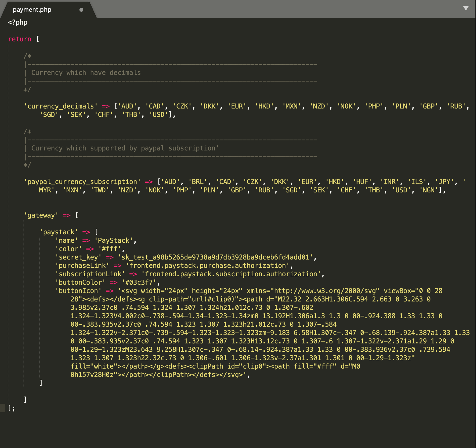Click 'RUB' in the currency_decimals array

click(456, 106)
